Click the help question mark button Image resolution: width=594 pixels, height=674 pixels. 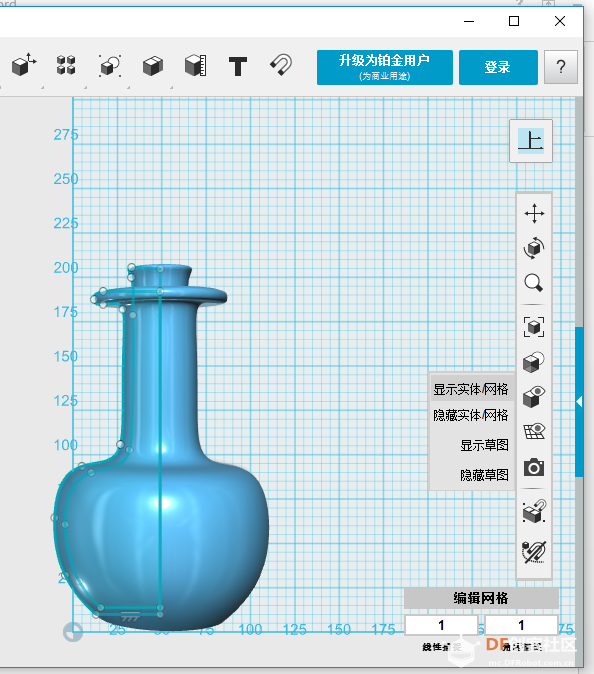(x=560, y=67)
